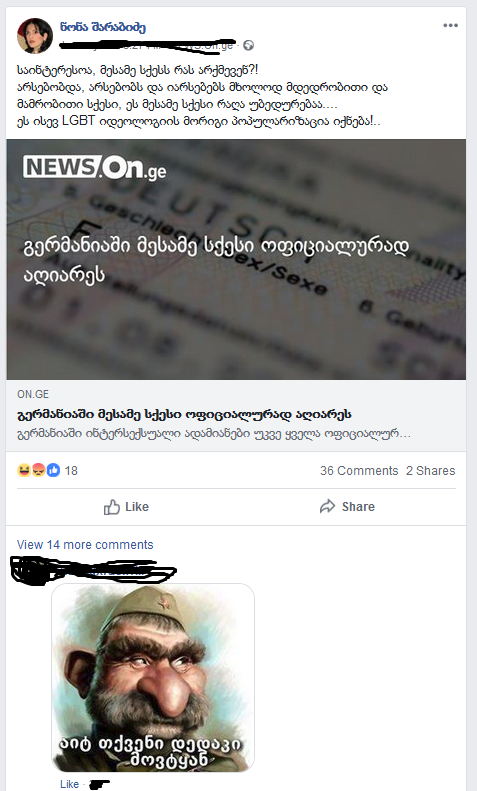Image resolution: width=477 pixels, height=791 pixels.
Task: Open the linked article preview image
Action: click(x=236, y=259)
